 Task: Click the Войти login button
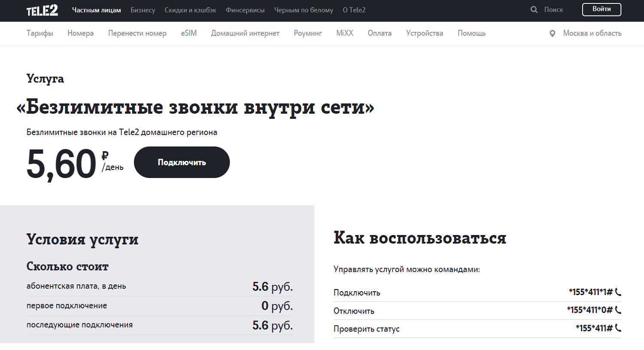point(601,9)
